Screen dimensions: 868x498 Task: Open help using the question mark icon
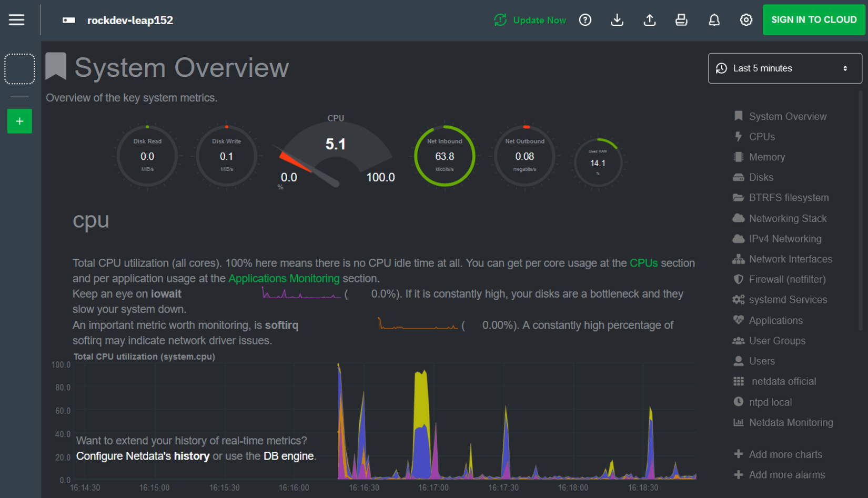[585, 19]
